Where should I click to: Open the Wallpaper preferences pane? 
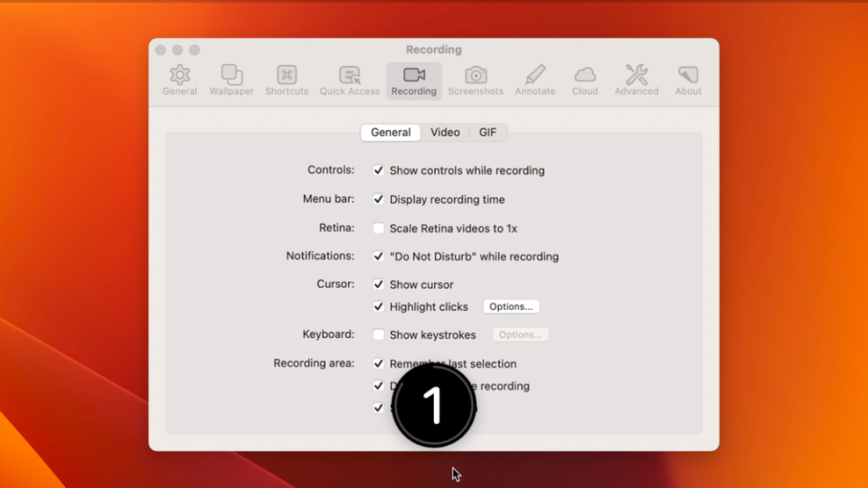(231, 80)
